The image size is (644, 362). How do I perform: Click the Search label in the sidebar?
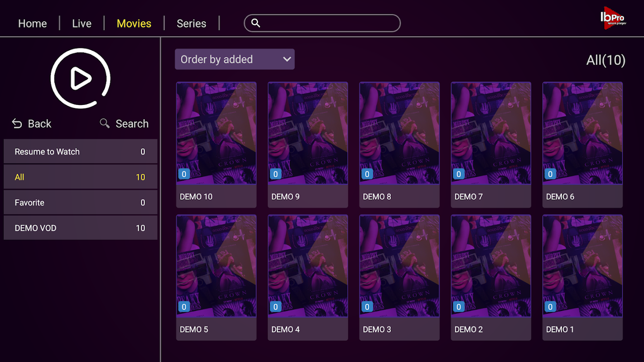pos(132,124)
